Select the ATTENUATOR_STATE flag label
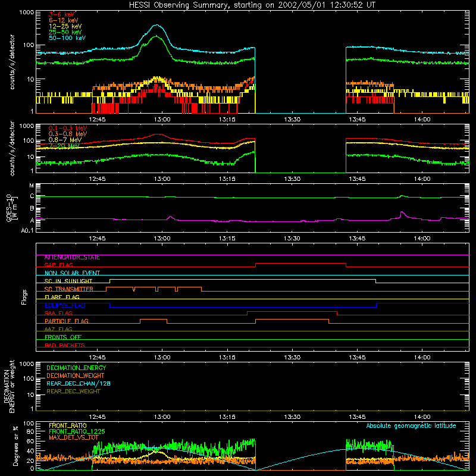 click(x=72, y=258)
